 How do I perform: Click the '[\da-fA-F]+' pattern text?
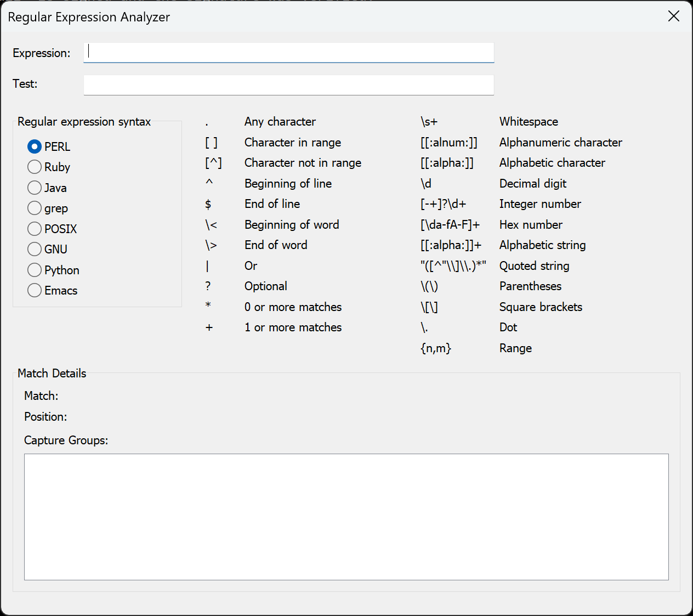[450, 224]
